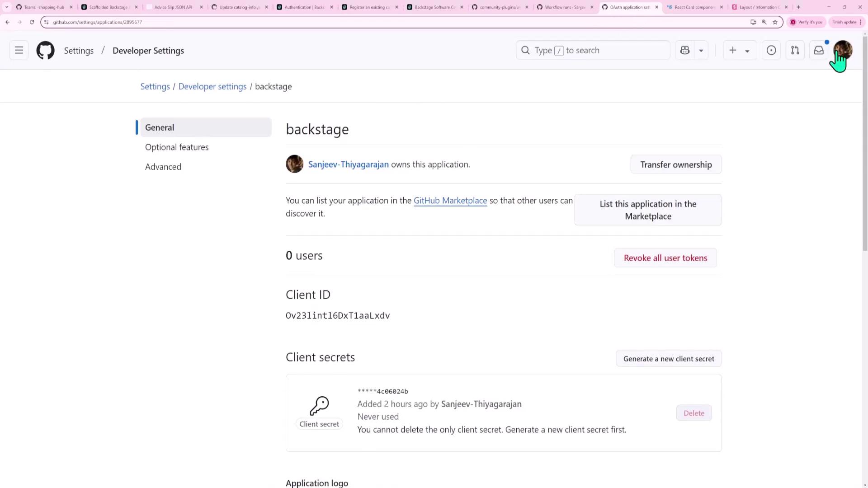Click the browser reload page icon

tap(32, 22)
